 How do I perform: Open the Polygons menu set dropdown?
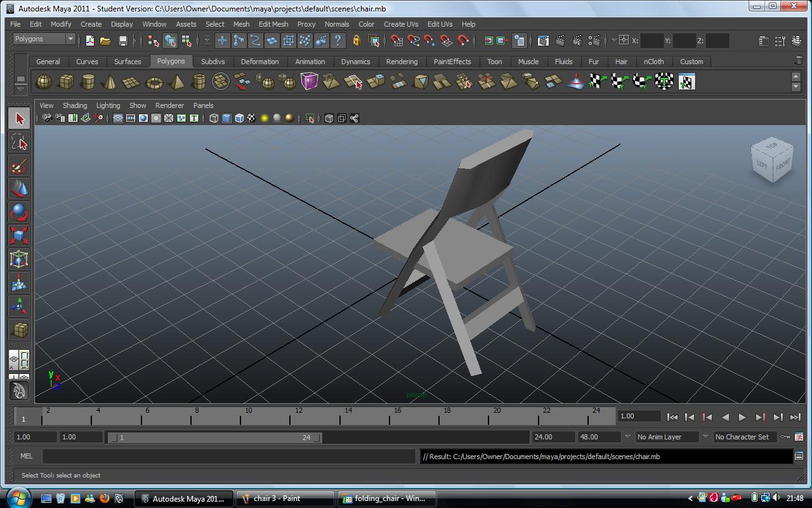pyautogui.click(x=44, y=39)
